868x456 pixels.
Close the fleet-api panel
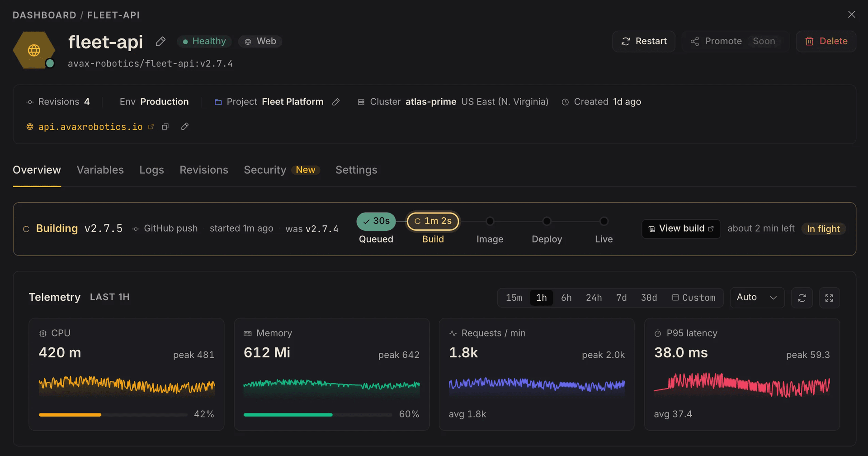click(852, 14)
